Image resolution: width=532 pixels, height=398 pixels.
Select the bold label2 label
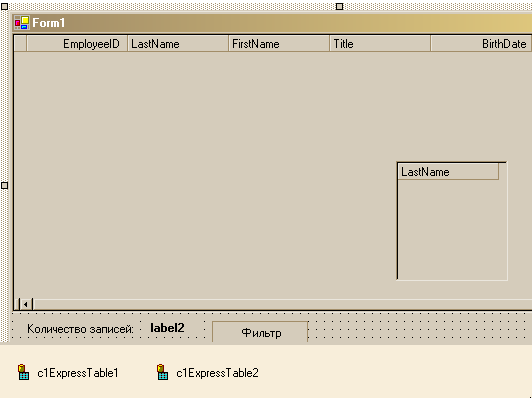click(167, 328)
